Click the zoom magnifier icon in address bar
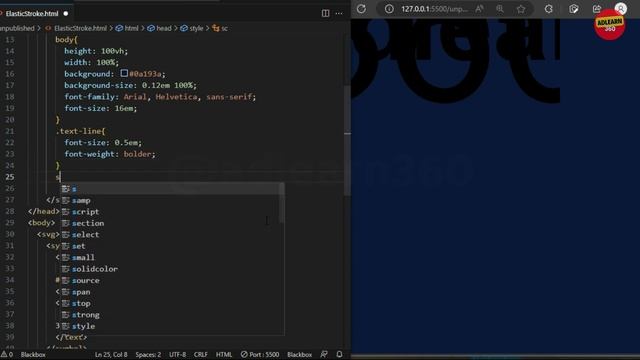This screenshot has width=640, height=360. (x=500, y=9)
